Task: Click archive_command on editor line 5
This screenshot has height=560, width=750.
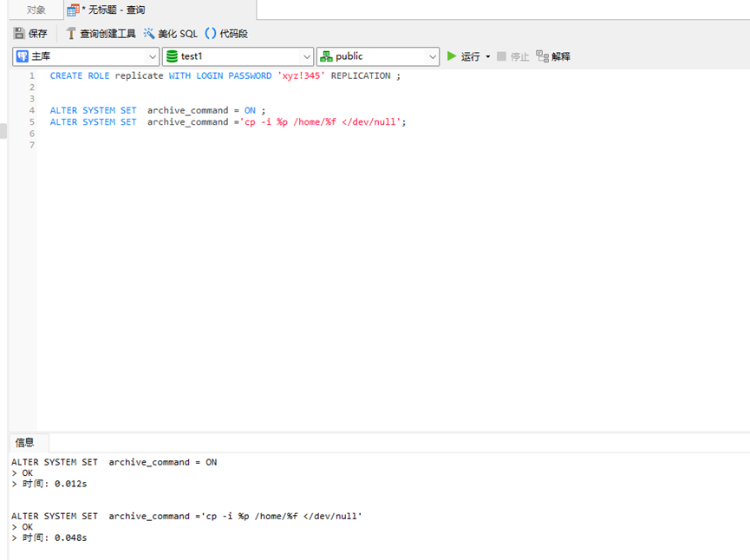Action: pyautogui.click(x=187, y=122)
